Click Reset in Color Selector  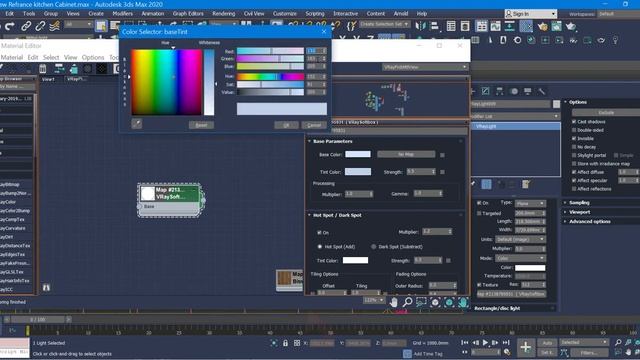tap(201, 125)
